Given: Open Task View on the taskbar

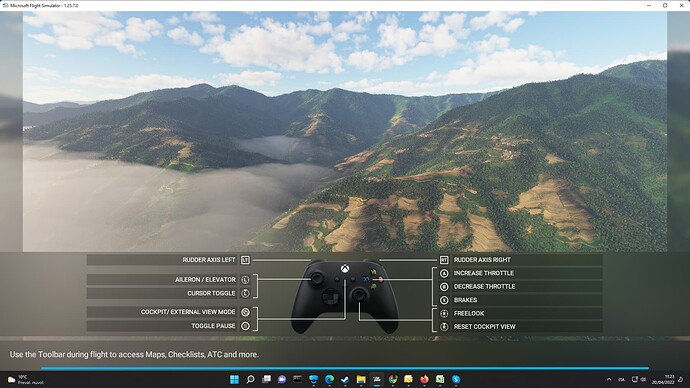Looking at the screenshot, I should point(266,379).
